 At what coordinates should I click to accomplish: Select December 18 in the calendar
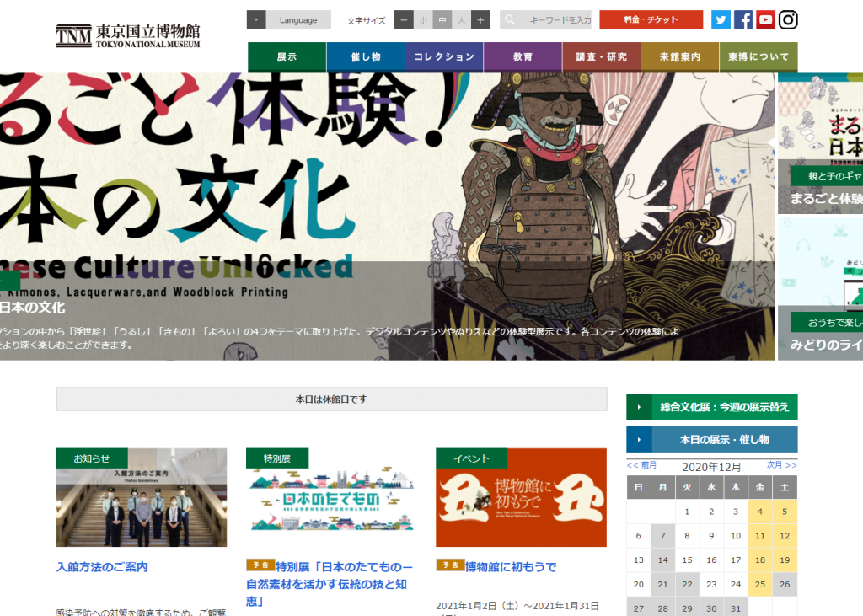760,560
